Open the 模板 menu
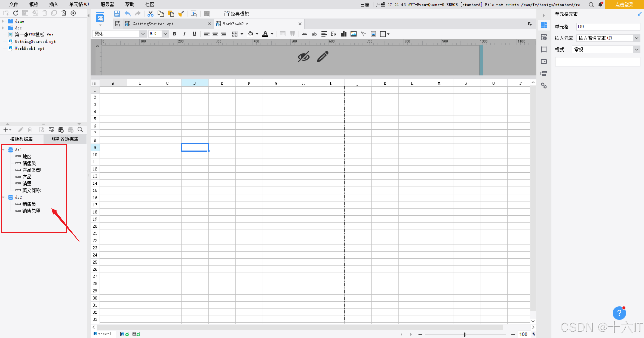 34,4
